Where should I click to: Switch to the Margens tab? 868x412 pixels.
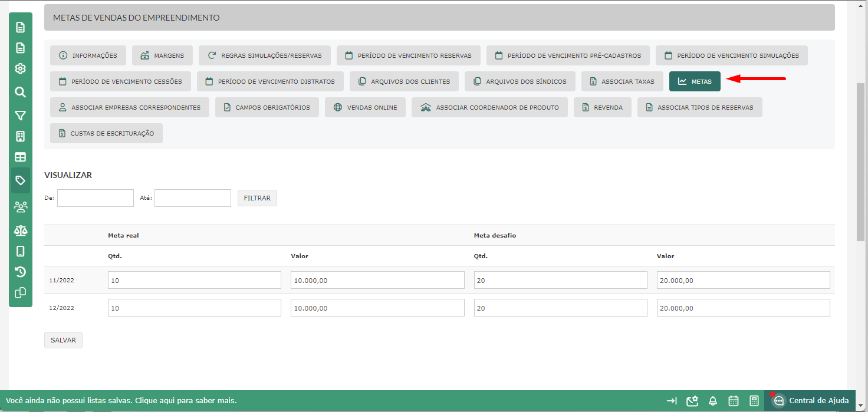click(x=162, y=55)
